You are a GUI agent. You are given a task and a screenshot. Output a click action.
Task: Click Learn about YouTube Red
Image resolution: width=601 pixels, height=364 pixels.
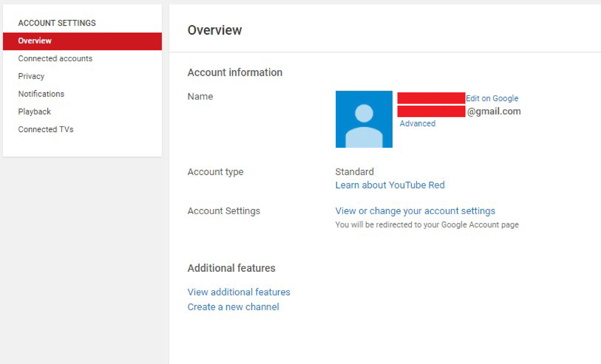click(390, 185)
